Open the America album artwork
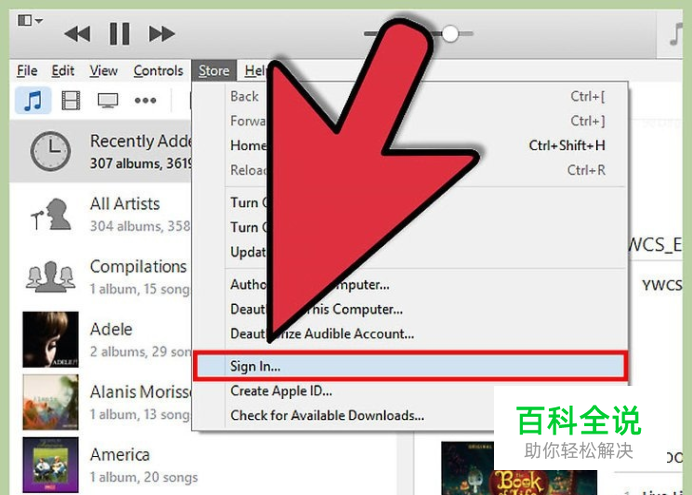692x495 pixels. tap(50, 465)
